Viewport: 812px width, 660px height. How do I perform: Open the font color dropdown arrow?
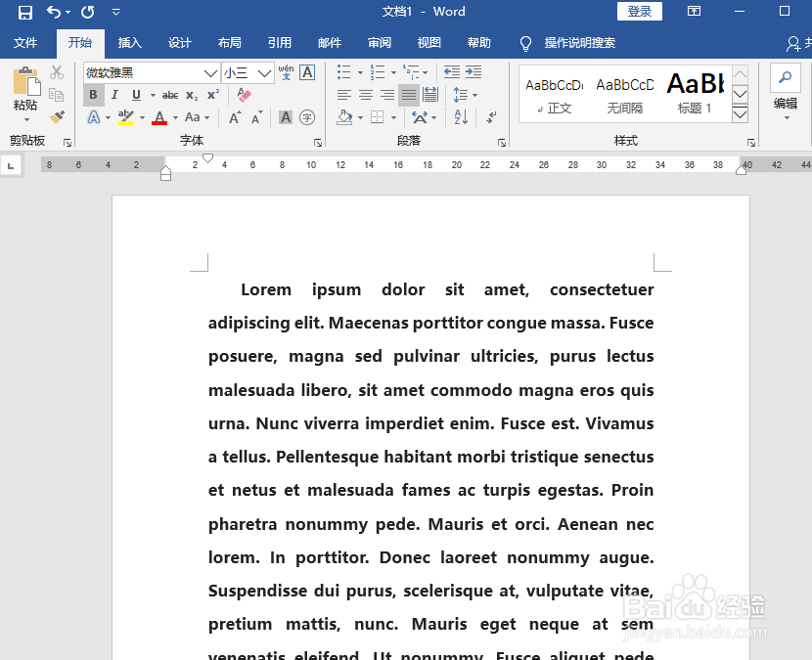[x=175, y=118]
